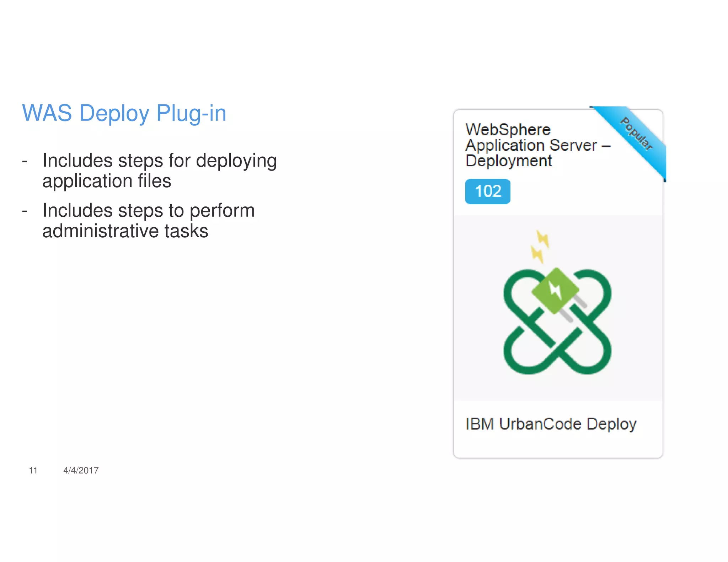Click the WebSphere plug-in logo icon
The image size is (728, 562).
point(557,303)
